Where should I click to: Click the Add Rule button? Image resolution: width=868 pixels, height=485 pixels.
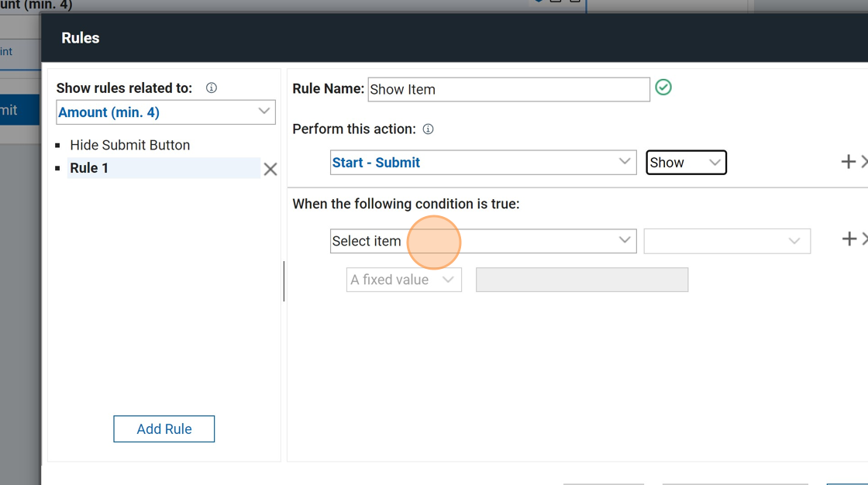(x=164, y=429)
